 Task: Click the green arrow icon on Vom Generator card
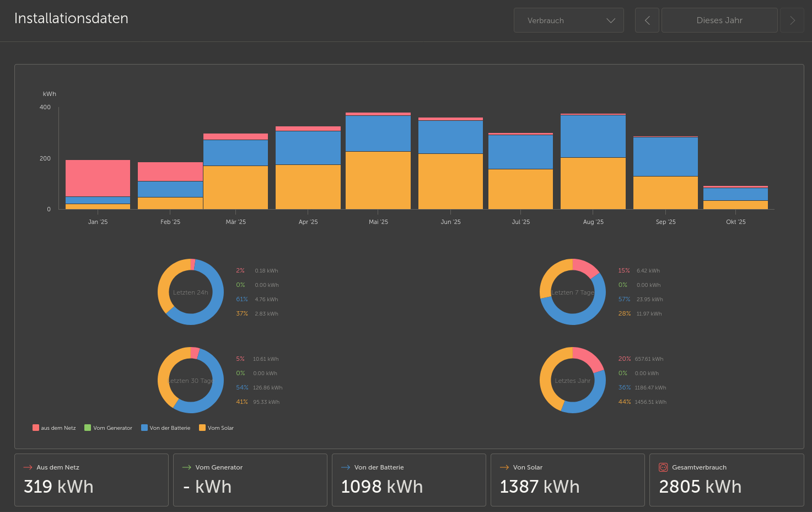click(x=185, y=467)
